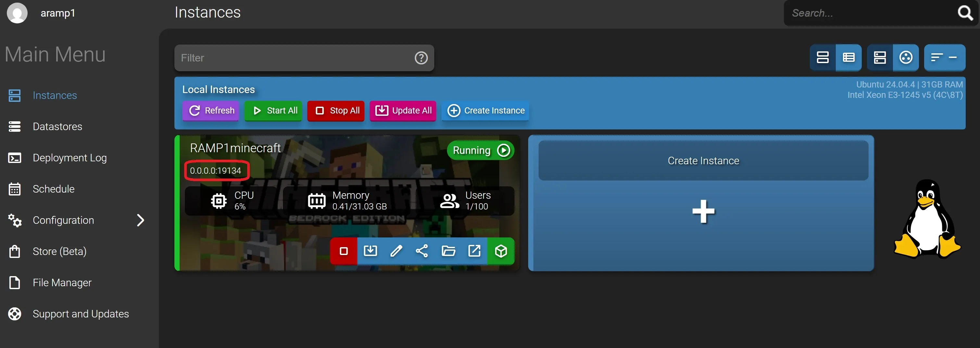Click the Ubuntu 24.04.4 | 31GB RAM text
This screenshot has height=348, width=980.
pyautogui.click(x=910, y=85)
